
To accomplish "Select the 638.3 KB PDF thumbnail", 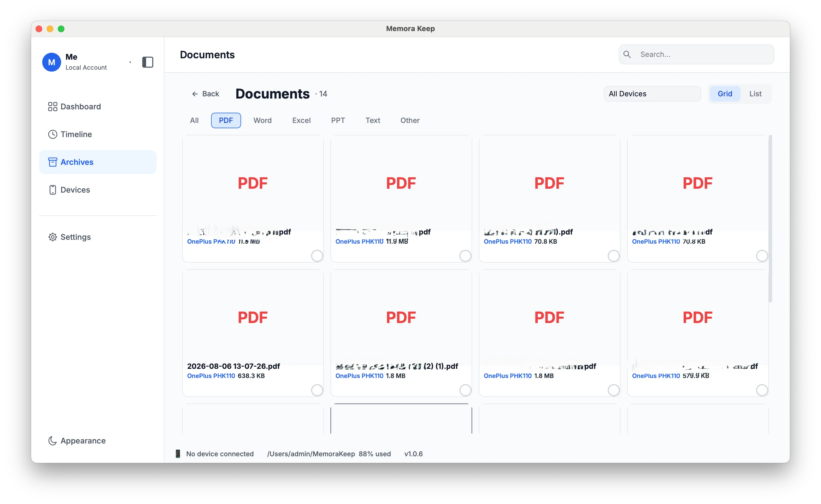I will (252, 317).
